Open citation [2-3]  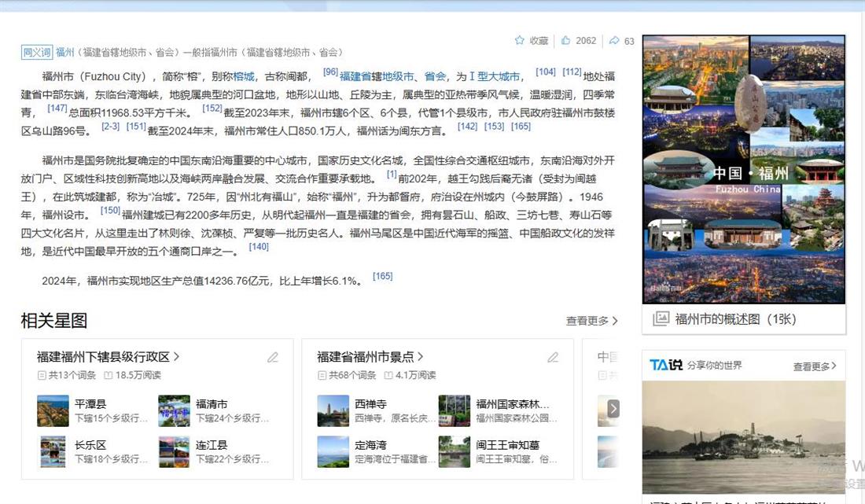(x=110, y=127)
